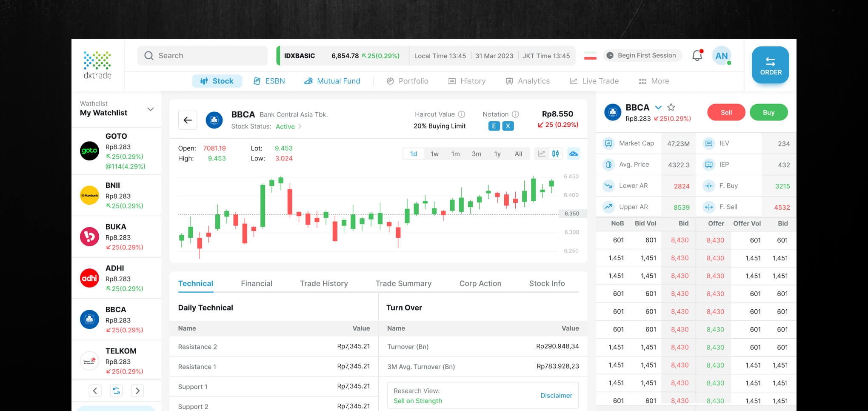Select the 1y chart range
This screenshot has width=868, height=411.
pyautogui.click(x=497, y=154)
